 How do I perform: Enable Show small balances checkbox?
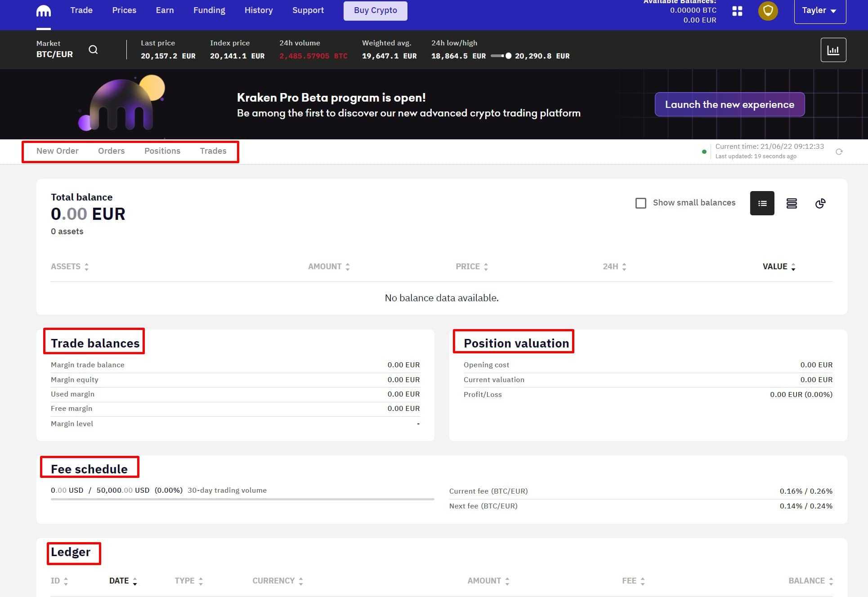pyautogui.click(x=641, y=203)
